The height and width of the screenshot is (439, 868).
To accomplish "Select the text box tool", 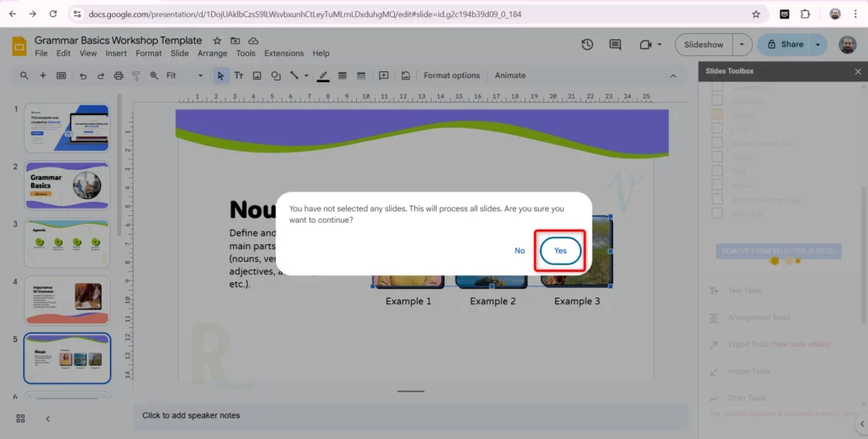I will [x=239, y=75].
